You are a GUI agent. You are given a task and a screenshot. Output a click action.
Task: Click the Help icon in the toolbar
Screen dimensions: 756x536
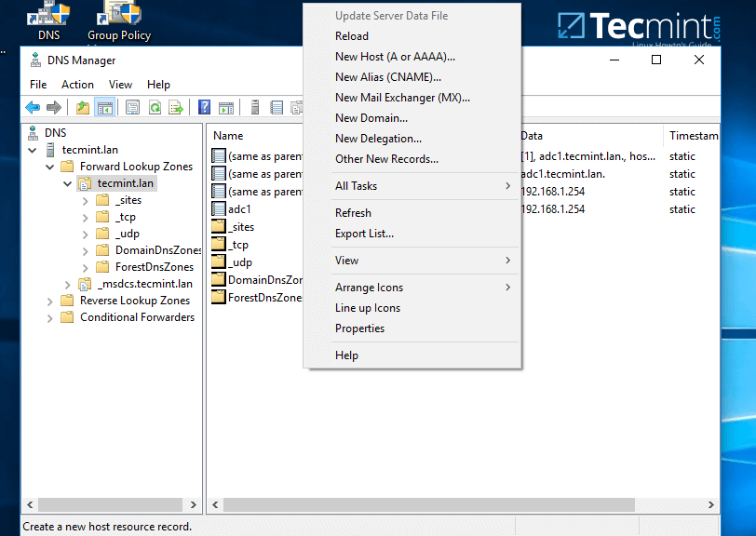coord(204,107)
